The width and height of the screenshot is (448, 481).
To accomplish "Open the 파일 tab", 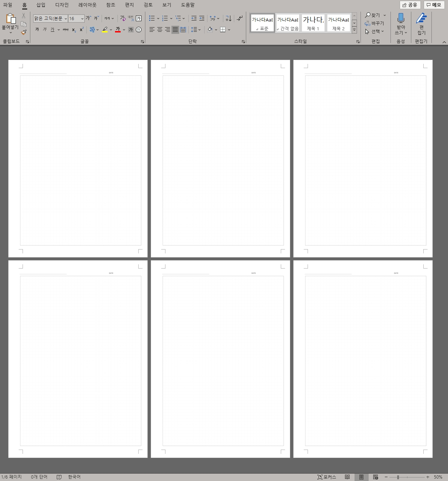I will [8, 5].
